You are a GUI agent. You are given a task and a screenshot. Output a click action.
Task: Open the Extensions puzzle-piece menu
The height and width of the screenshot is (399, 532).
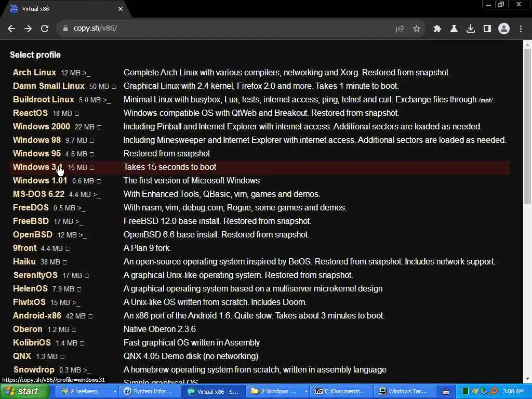click(x=437, y=29)
